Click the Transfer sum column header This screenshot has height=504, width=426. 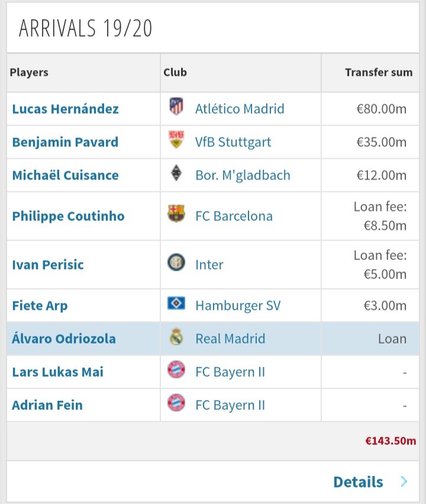[x=379, y=73]
